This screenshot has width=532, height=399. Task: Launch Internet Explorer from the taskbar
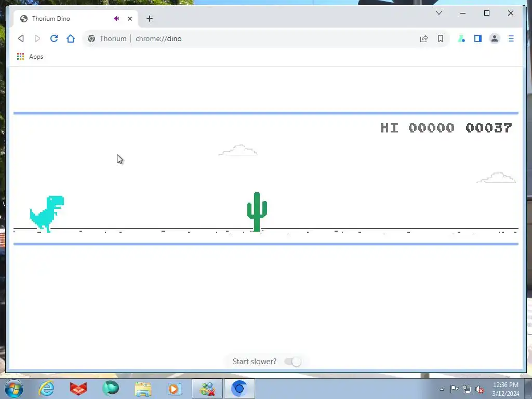pyautogui.click(x=46, y=389)
